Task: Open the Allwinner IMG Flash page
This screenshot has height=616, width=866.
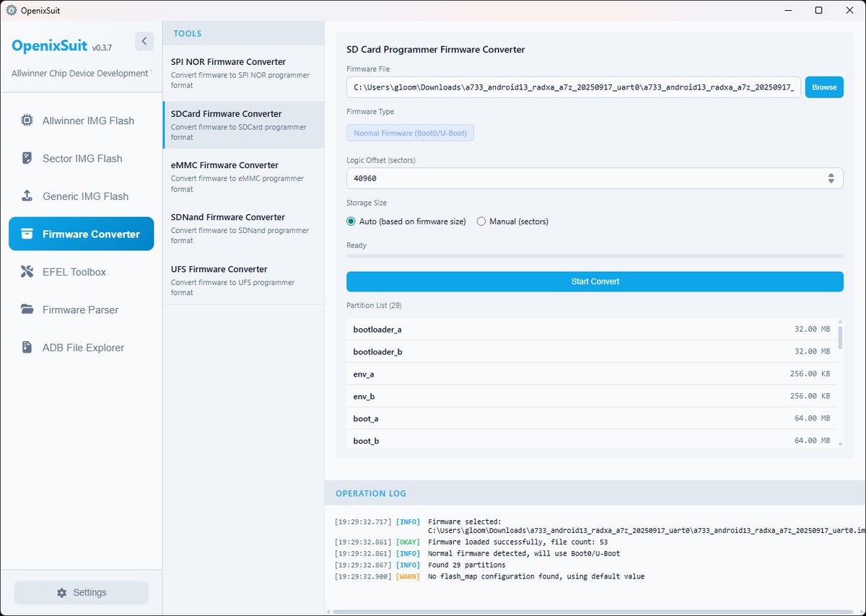Action: click(x=81, y=120)
